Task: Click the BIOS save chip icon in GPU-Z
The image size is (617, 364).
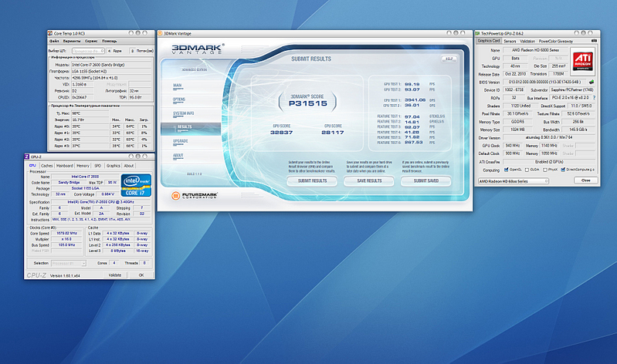Action: click(591, 83)
